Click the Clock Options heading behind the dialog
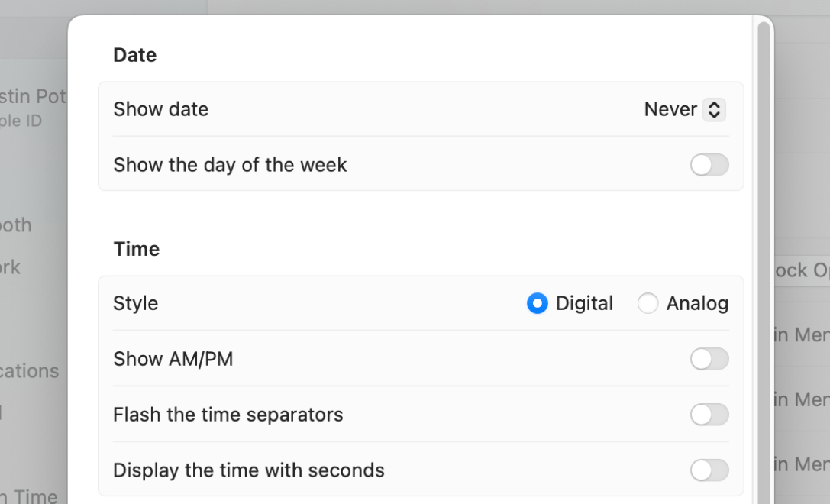This screenshot has height=504, width=830. point(802,270)
